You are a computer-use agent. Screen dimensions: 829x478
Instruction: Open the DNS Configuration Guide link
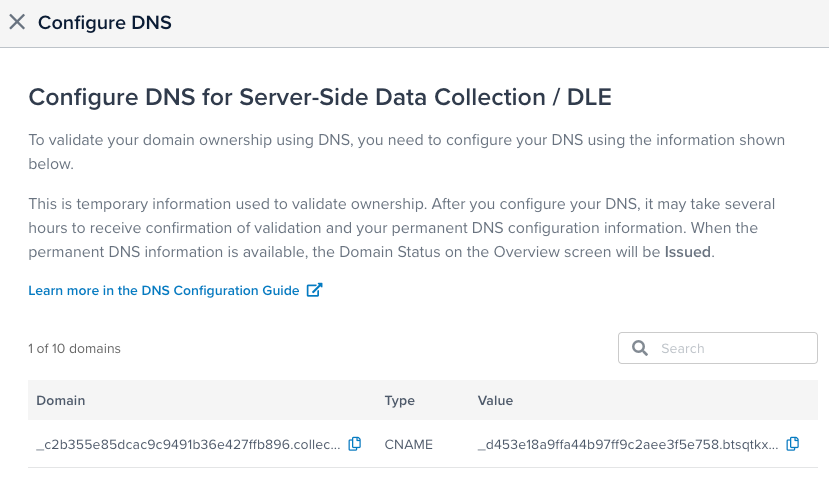[164, 290]
